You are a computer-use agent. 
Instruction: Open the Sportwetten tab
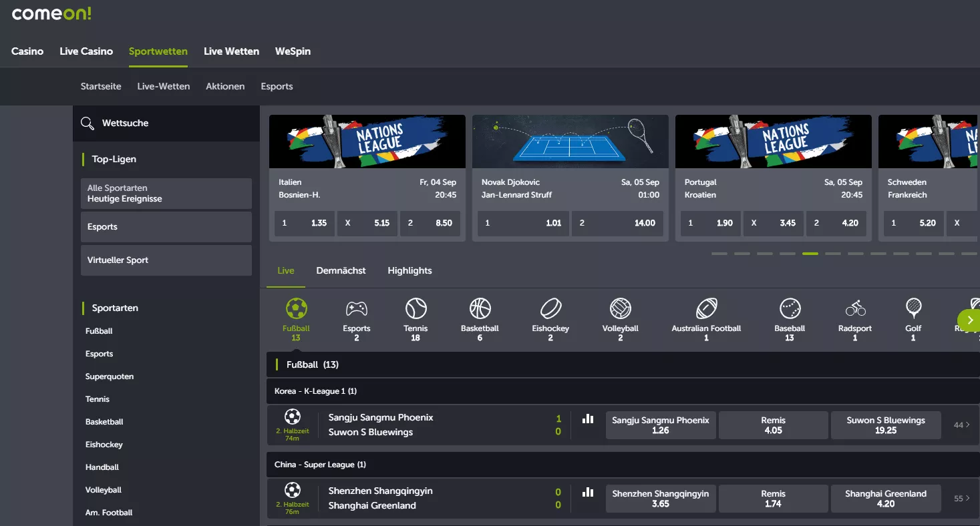(158, 51)
